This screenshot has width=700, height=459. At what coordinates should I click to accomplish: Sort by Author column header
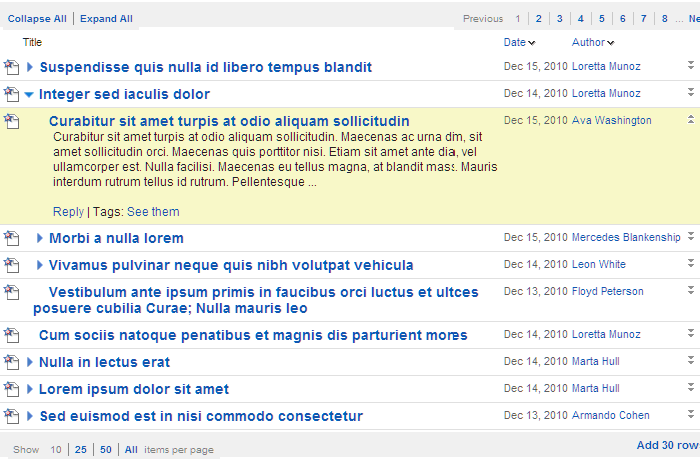[x=592, y=42]
